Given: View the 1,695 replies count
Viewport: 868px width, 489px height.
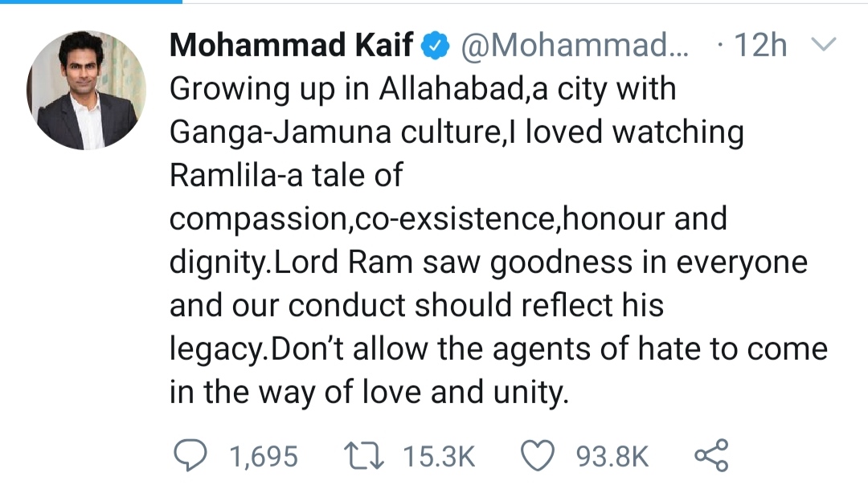Looking at the screenshot, I should coord(264,457).
